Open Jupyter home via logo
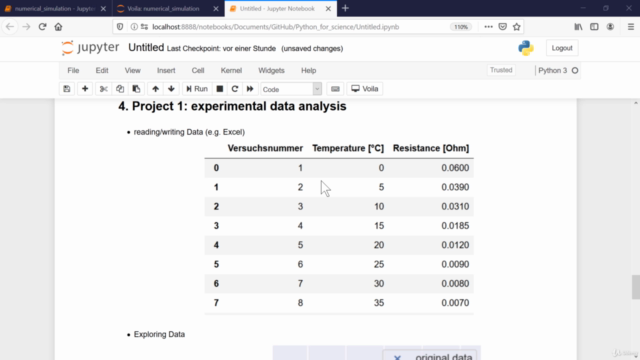Screen dimensions: 640x360 (x=90, y=48)
